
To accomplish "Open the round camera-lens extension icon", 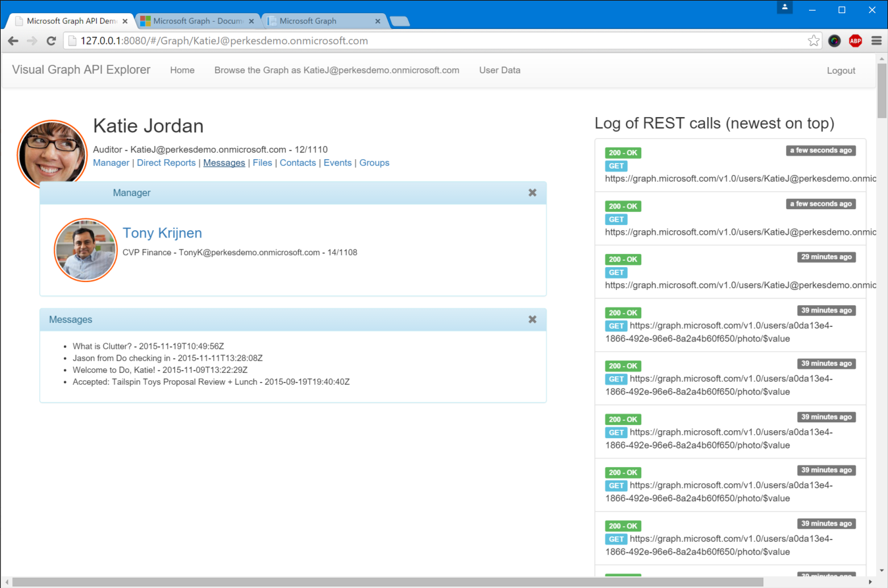I will pos(834,41).
